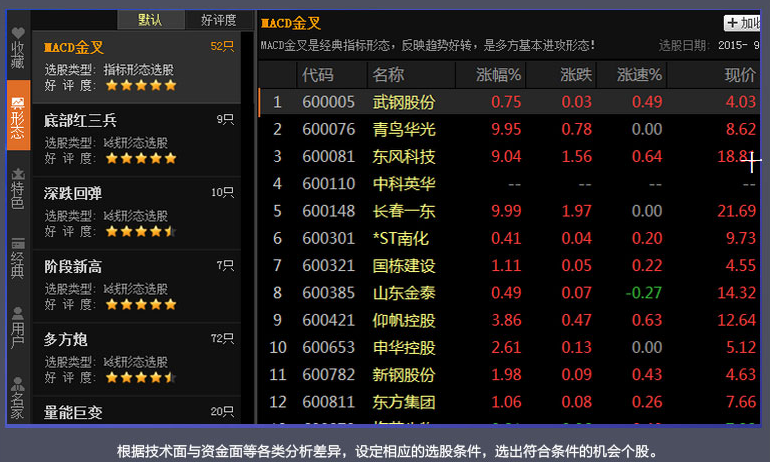Select stock row 仰帆控股

(509, 320)
